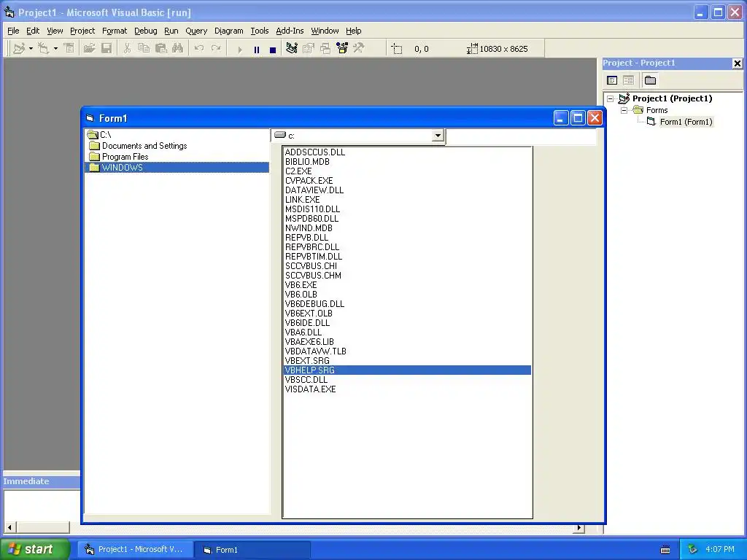Open the Properties Window toolbar icon
This screenshot has width=747, height=560.
point(309,49)
